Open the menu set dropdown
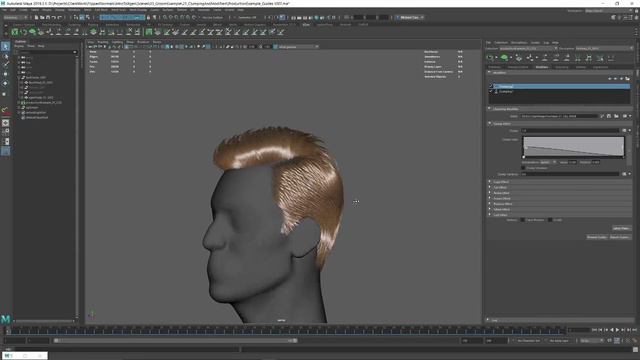The height and width of the screenshot is (360, 640). point(16,18)
